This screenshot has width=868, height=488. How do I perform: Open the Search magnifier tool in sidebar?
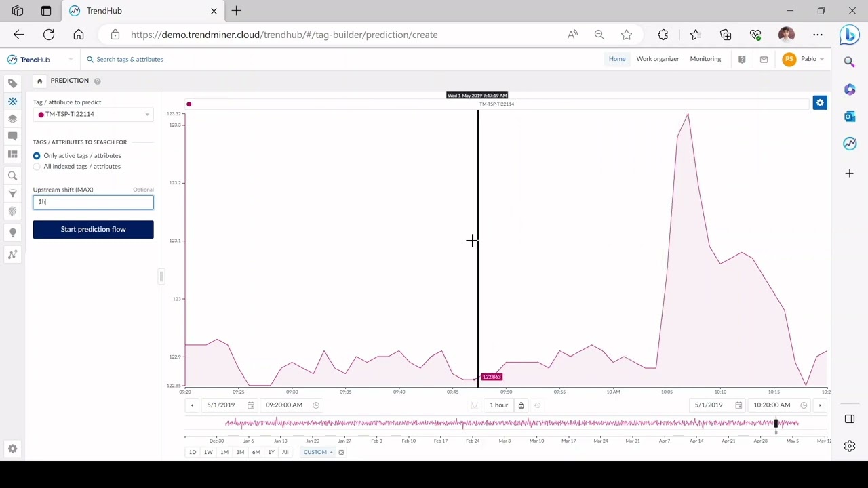tap(12, 176)
